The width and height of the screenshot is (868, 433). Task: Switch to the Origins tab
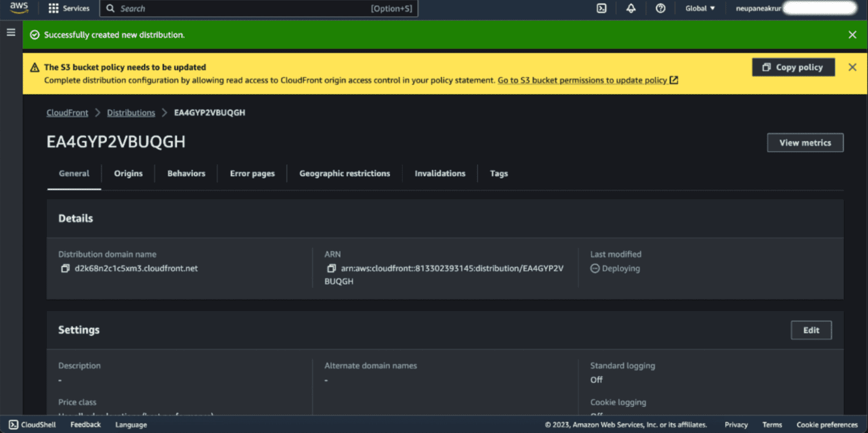128,173
